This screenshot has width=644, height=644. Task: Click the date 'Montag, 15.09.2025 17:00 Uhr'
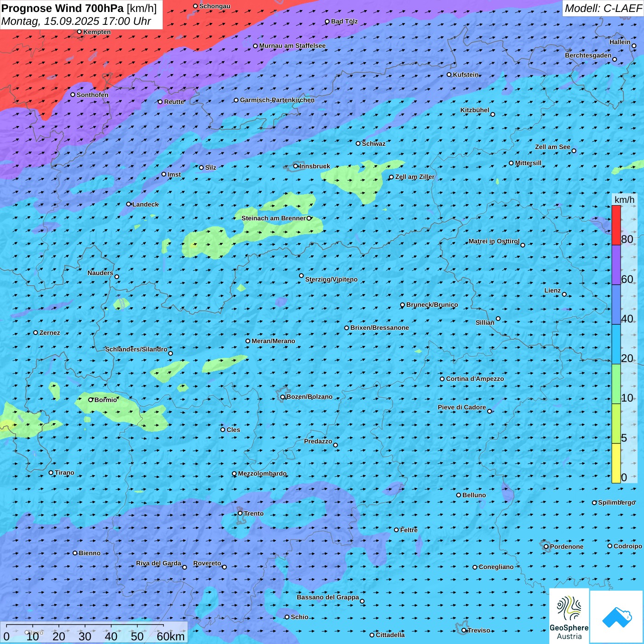[76, 21]
